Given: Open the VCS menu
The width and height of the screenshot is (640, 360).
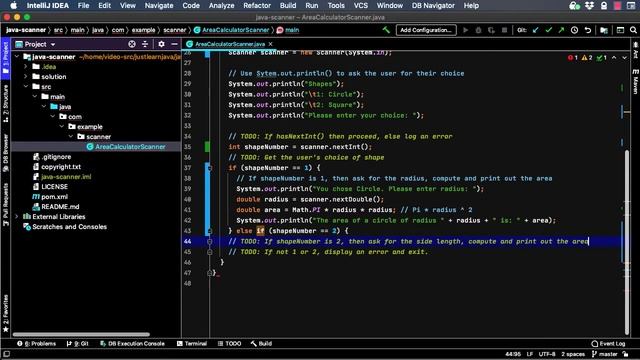Looking at the screenshot, I should pyautogui.click(x=360, y=6).
